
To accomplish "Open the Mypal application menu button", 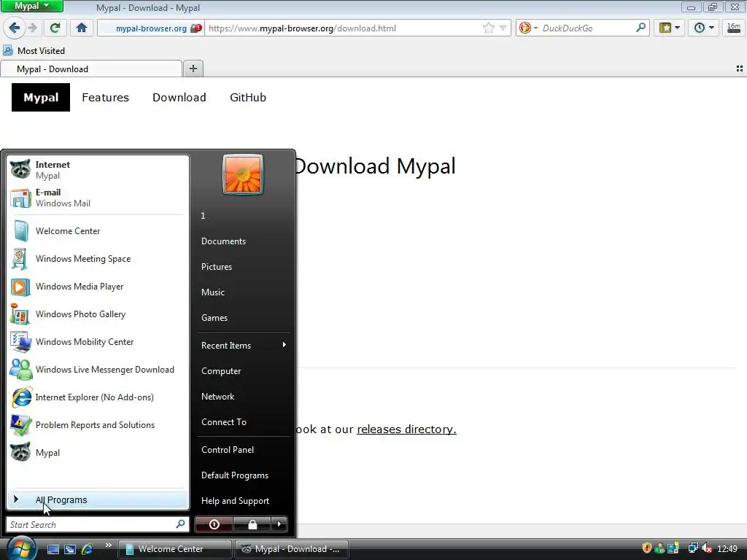I will [x=32, y=6].
